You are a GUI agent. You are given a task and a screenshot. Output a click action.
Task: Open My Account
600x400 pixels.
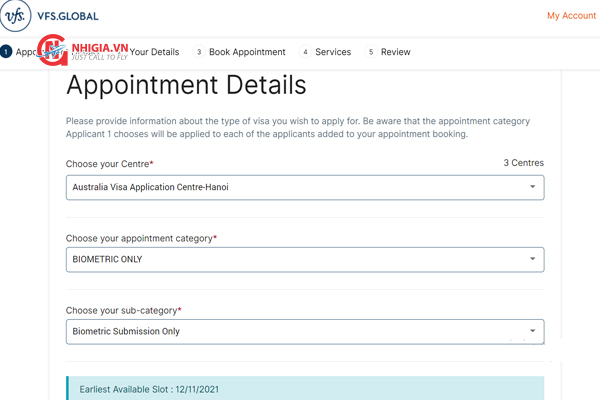click(x=571, y=16)
